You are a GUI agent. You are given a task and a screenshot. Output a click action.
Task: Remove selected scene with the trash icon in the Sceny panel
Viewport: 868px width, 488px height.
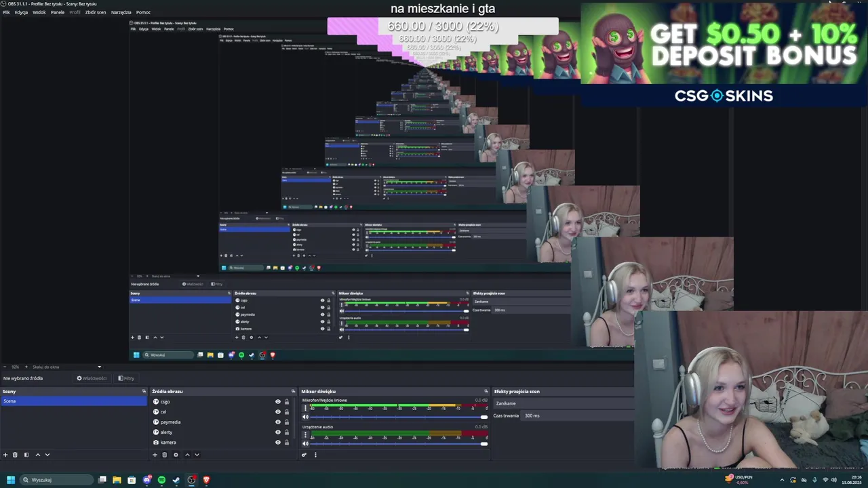click(x=15, y=455)
